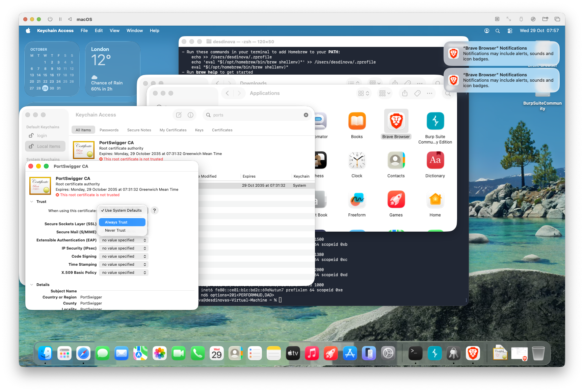This screenshot has height=392, width=584.
Task: Collapse the Trust section disclosure triangle
Action: tap(32, 202)
